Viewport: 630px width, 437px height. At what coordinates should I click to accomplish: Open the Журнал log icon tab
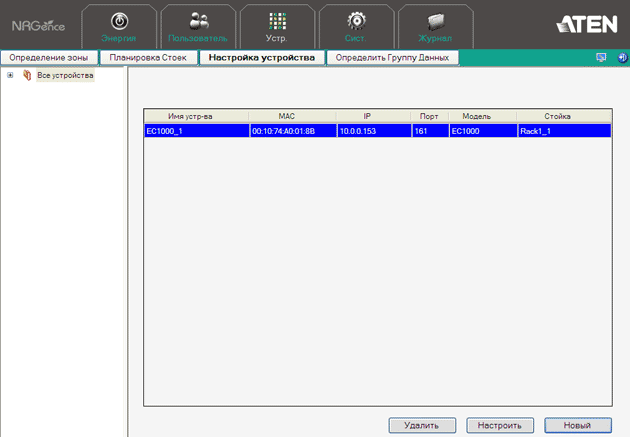point(436,27)
